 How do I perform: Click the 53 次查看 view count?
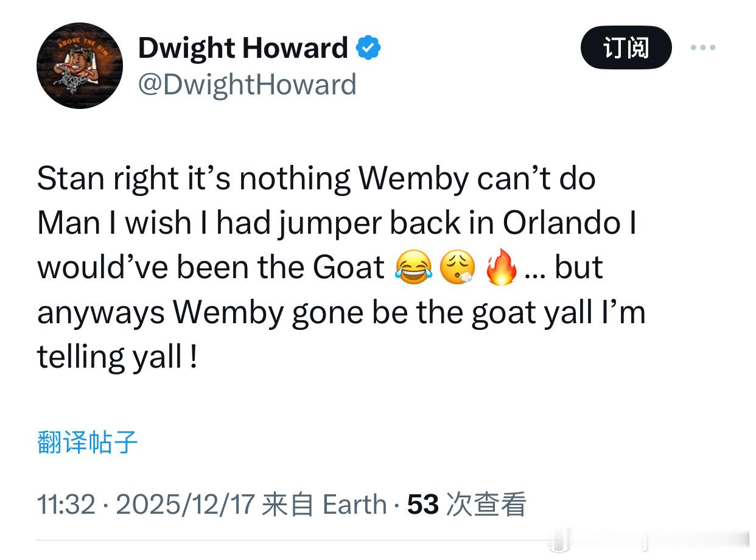pyautogui.click(x=467, y=505)
